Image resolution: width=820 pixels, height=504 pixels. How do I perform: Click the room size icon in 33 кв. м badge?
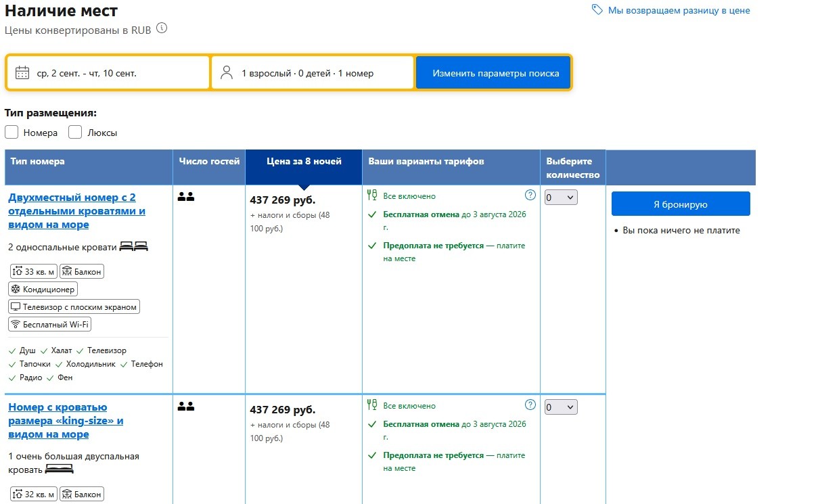pos(18,271)
